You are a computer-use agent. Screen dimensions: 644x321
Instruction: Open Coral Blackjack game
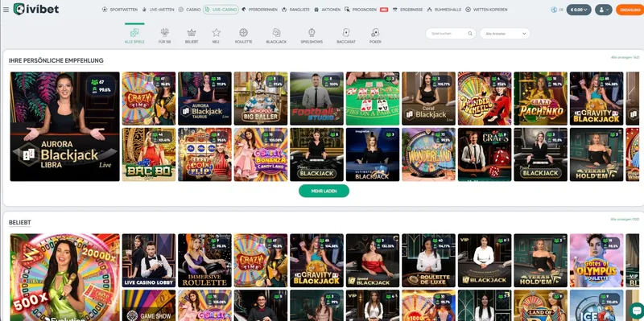click(x=429, y=98)
